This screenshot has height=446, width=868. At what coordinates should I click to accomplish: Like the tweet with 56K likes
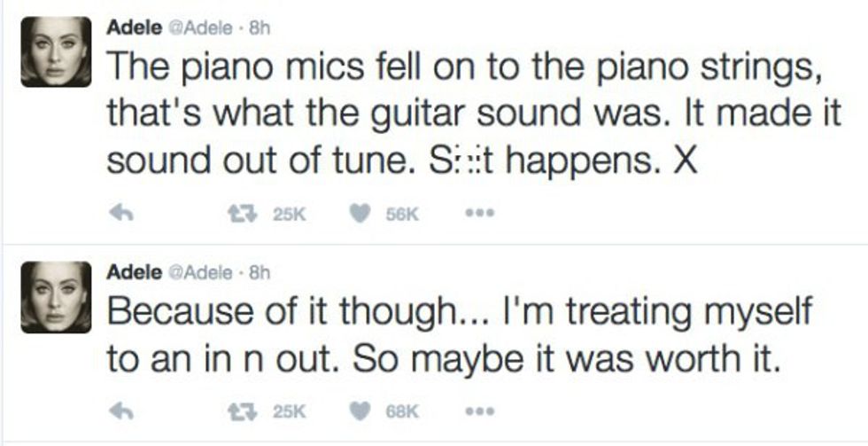pos(362,214)
